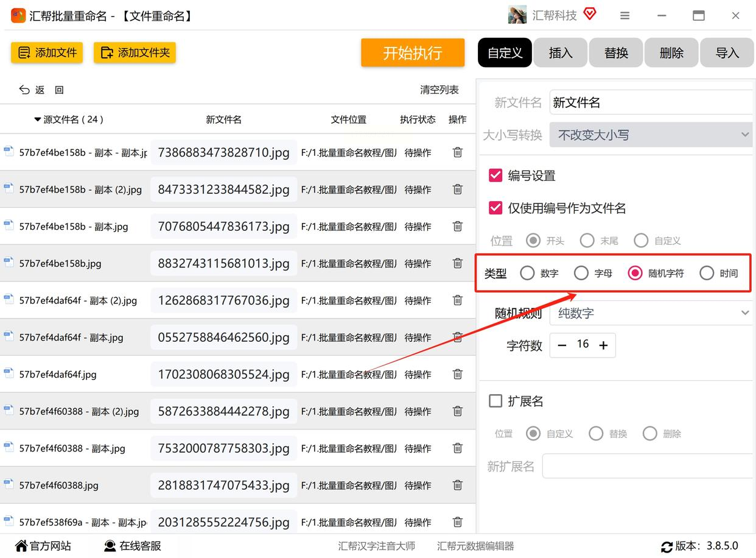
Task: Select 随机字符 type radio button
Action: point(635,273)
